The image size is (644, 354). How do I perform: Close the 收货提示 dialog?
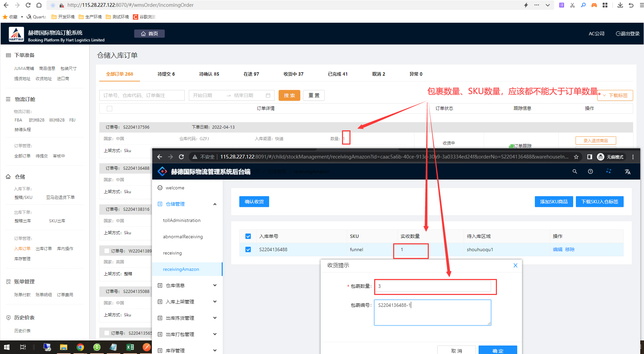point(515,265)
